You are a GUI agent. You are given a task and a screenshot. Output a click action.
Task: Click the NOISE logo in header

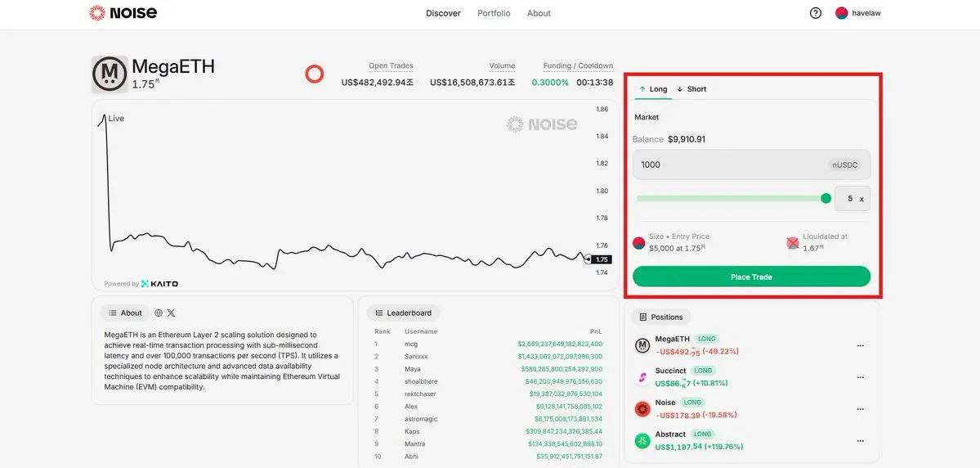[x=123, y=12]
